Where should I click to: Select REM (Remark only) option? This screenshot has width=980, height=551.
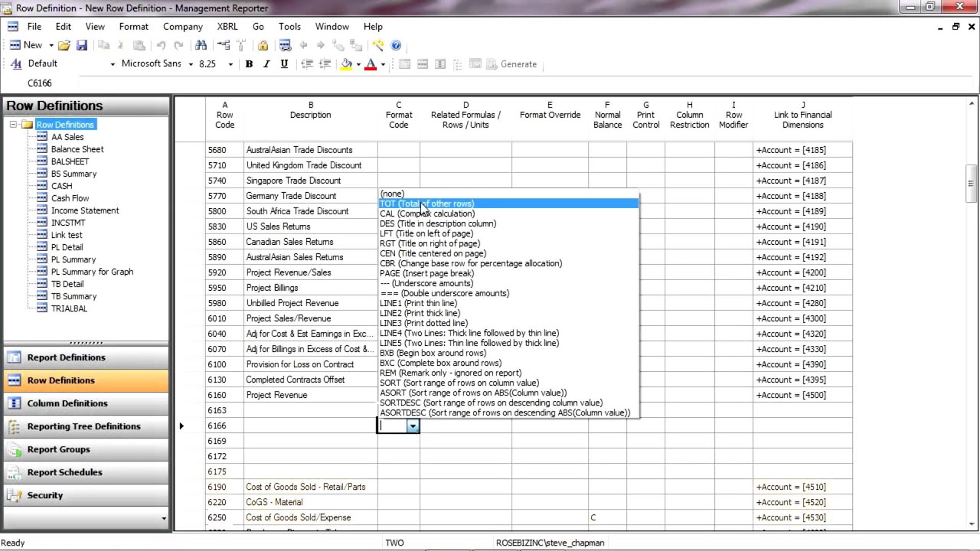508,373
